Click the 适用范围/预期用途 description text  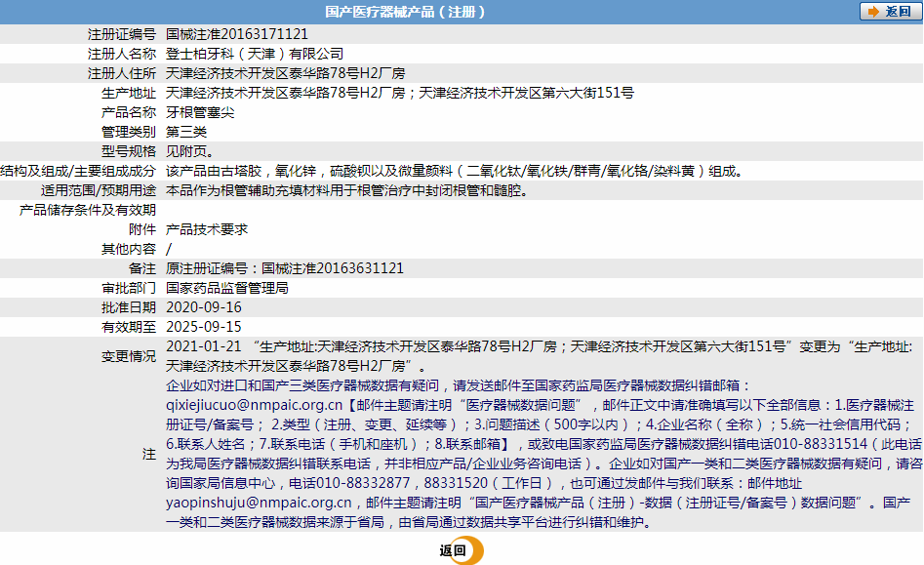[x=347, y=190]
